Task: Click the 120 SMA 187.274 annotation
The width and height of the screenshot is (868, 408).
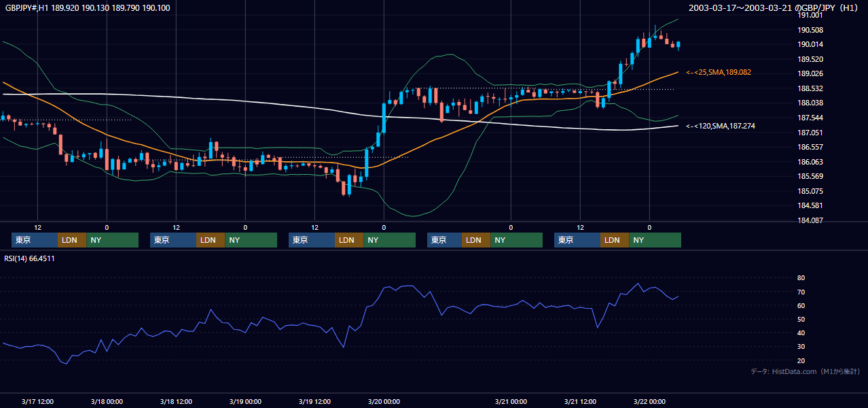Action: (x=720, y=126)
